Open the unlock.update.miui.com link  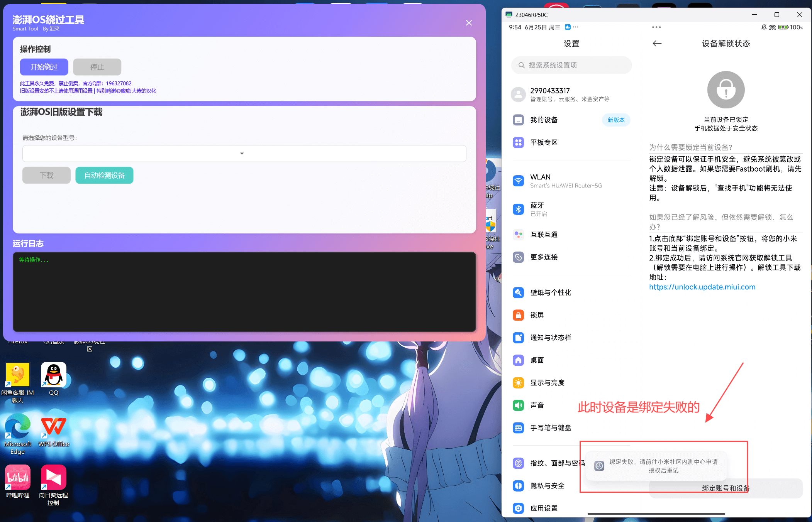(702, 287)
